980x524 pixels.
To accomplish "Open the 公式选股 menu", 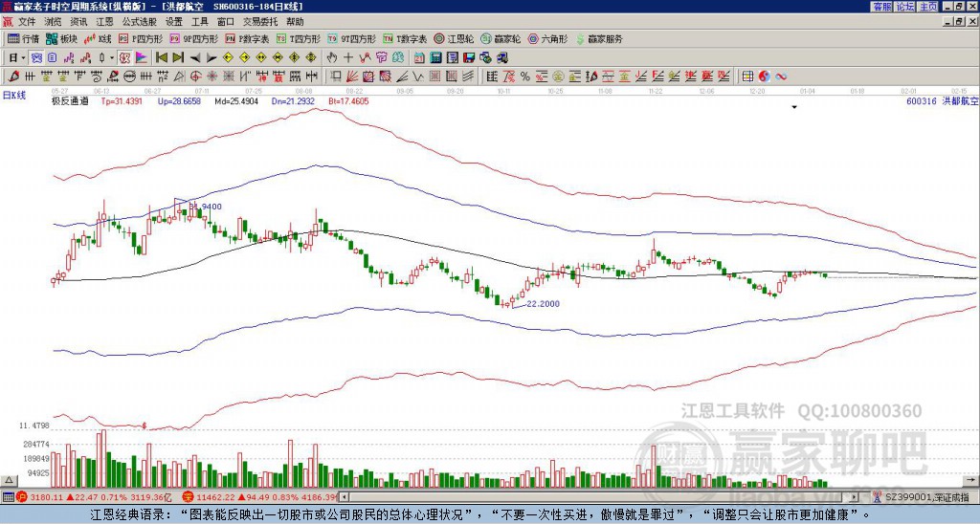I will (x=139, y=22).
